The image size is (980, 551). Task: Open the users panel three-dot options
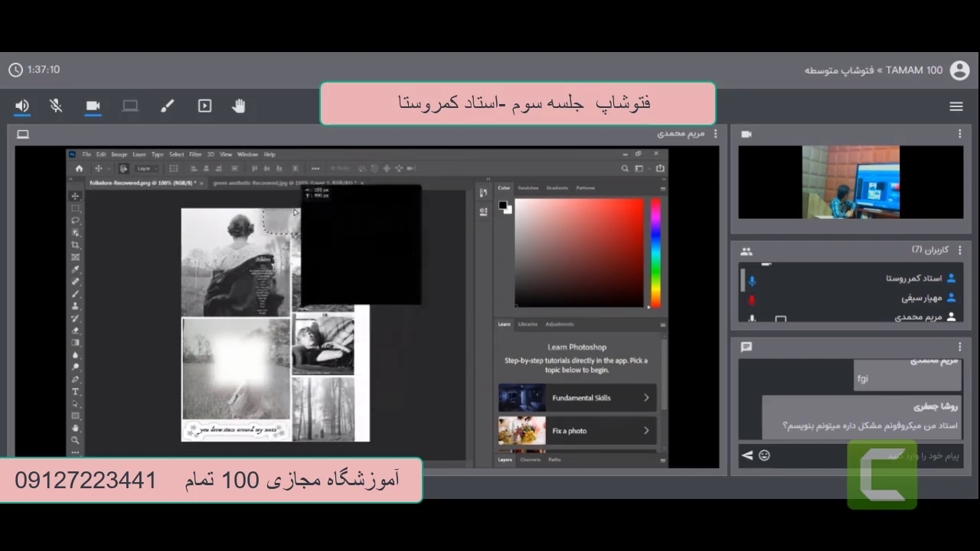[x=959, y=250]
